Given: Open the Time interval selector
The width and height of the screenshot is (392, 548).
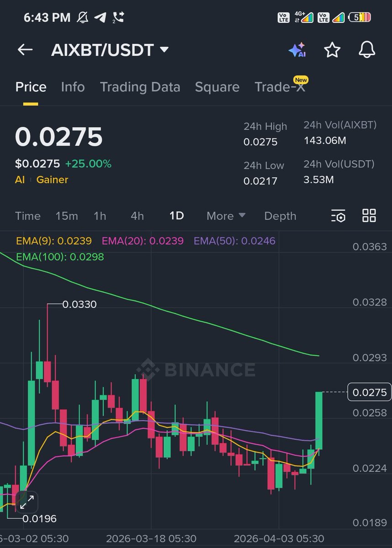Looking at the screenshot, I should click(x=28, y=216).
